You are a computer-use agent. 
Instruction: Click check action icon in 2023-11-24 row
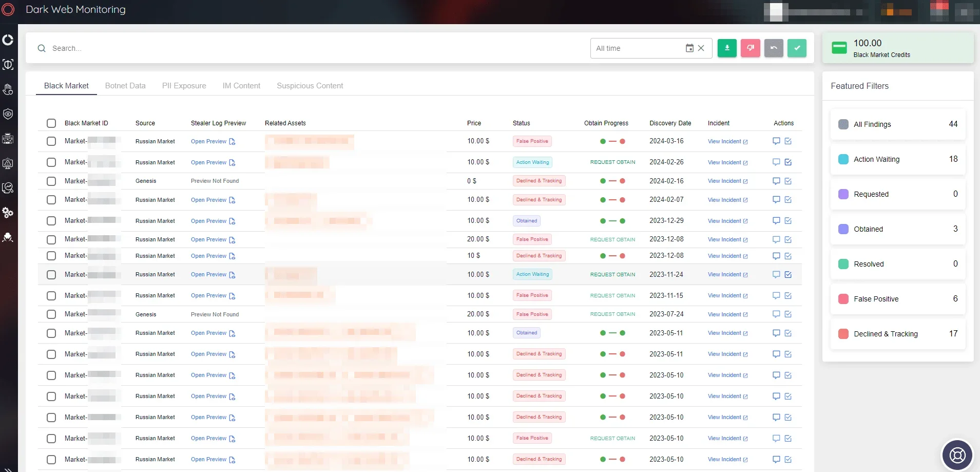tap(788, 275)
